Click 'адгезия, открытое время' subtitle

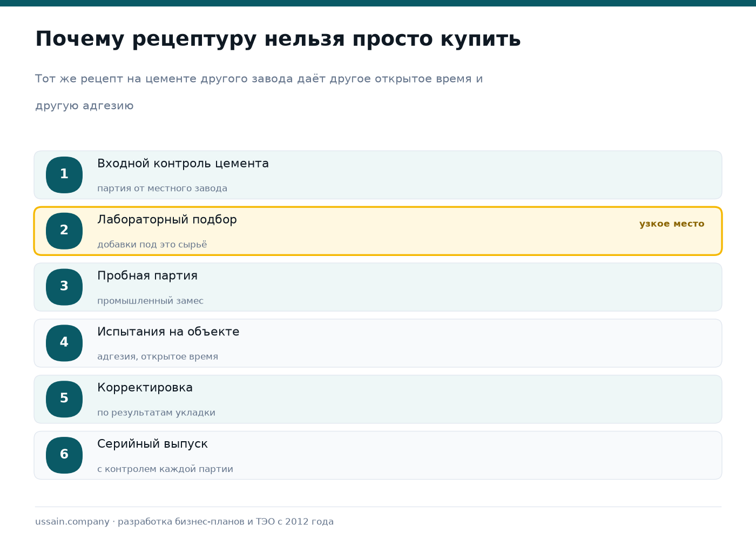tap(158, 356)
